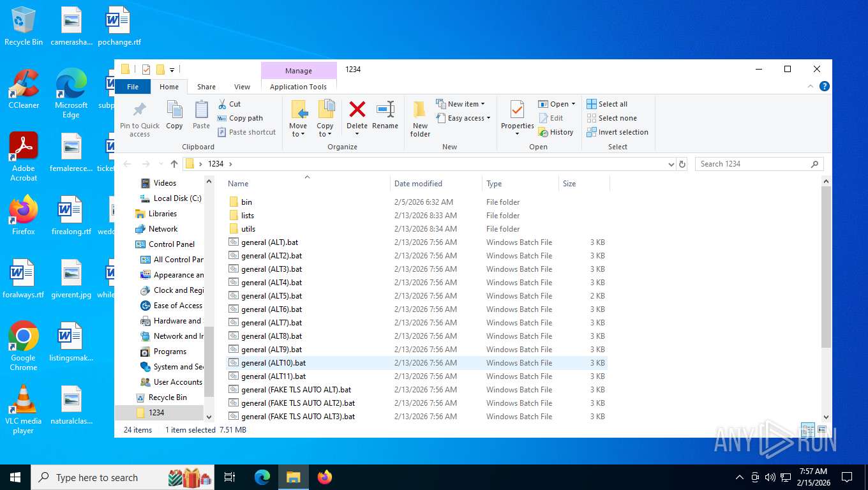Click the Search 1234 field

tap(759, 164)
